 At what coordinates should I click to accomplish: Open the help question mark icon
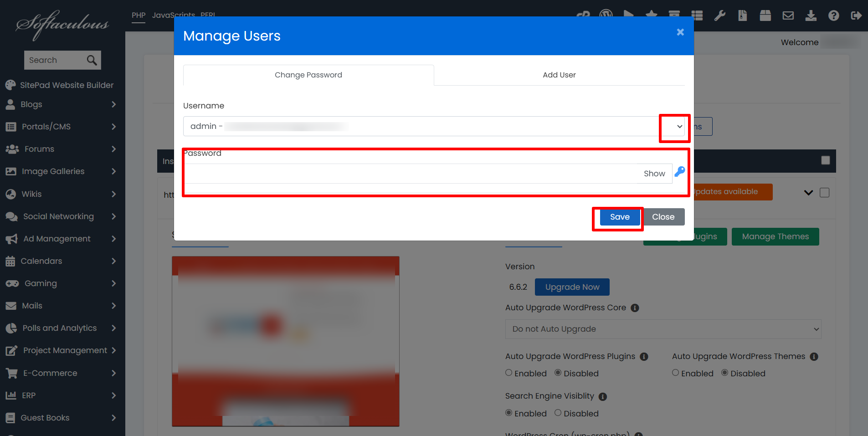(x=834, y=16)
